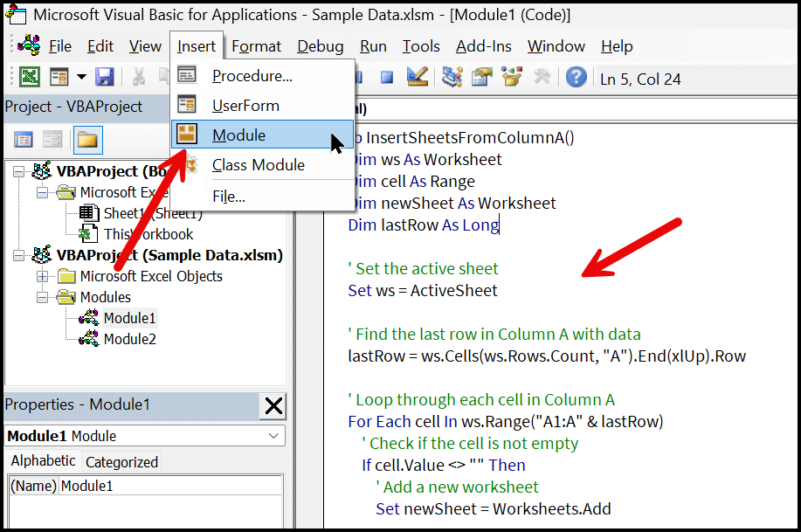Screen dimensions: 801x532
Task: Click the line 'Set newSheet = Worksheets.Add'
Action: click(x=494, y=508)
